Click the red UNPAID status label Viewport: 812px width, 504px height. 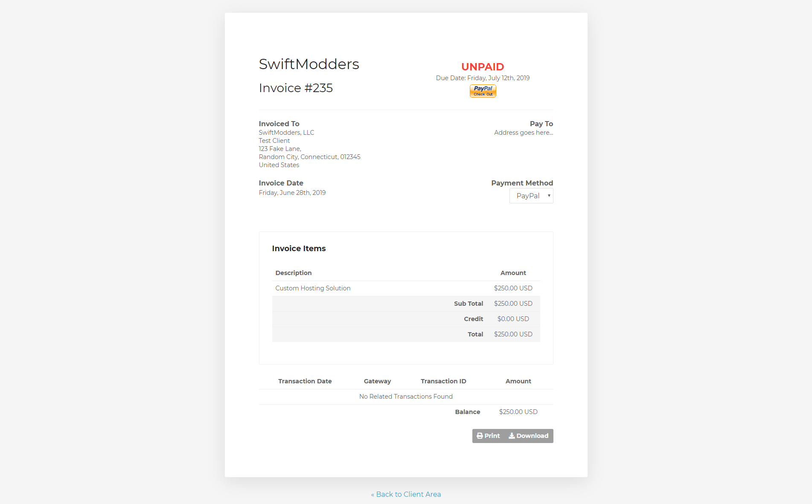click(483, 67)
